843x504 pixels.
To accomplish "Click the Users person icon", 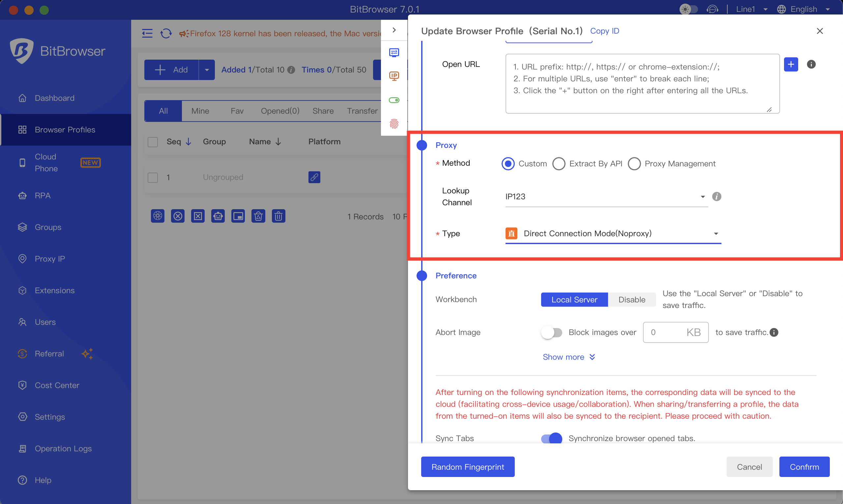I will coord(22,322).
